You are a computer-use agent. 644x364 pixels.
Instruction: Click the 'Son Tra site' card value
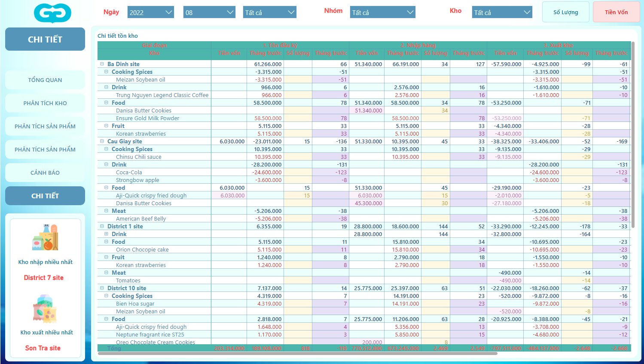tap(43, 348)
